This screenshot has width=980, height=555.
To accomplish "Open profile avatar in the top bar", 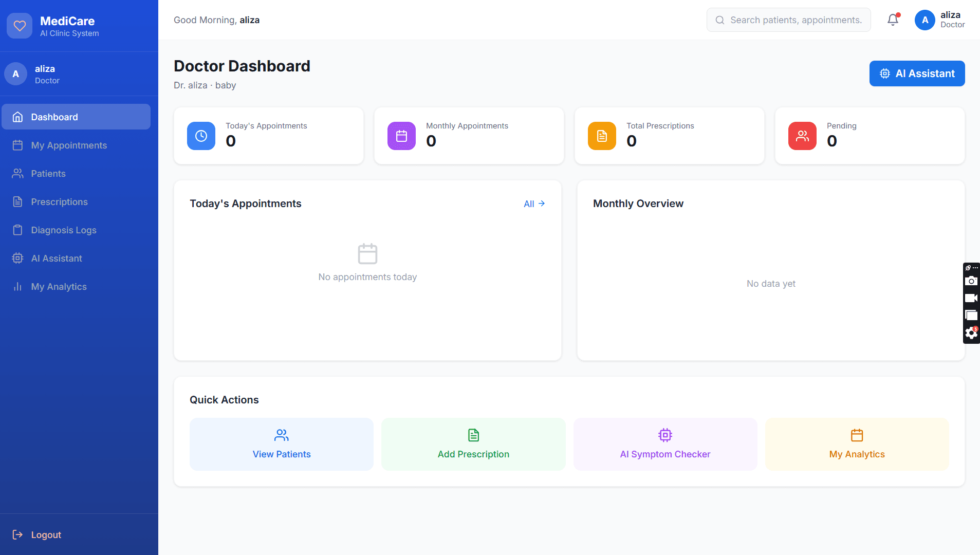I will (924, 20).
